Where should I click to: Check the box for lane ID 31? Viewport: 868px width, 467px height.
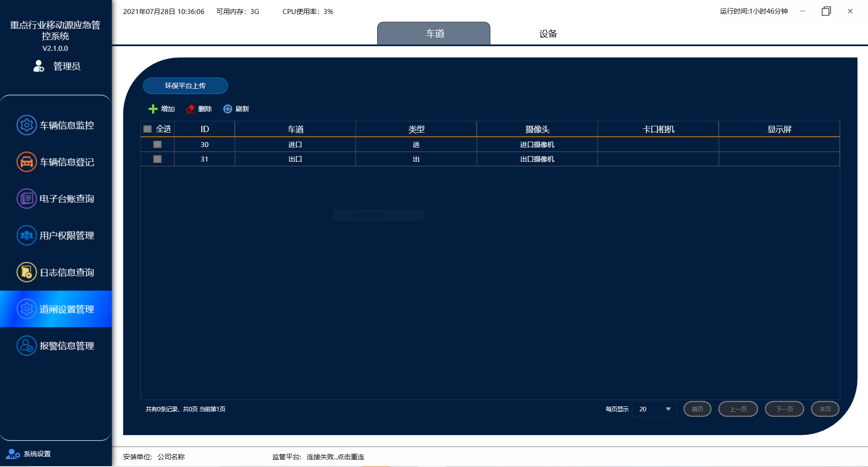click(157, 159)
